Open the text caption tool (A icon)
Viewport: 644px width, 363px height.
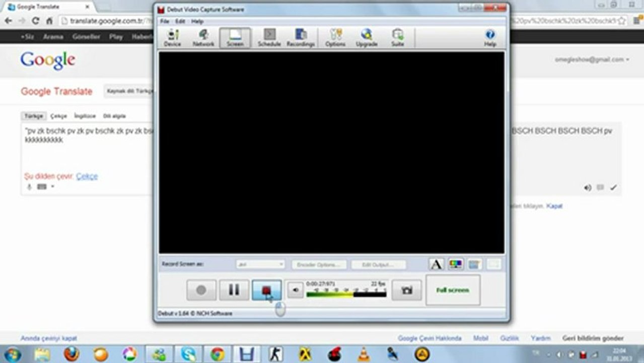pos(436,264)
